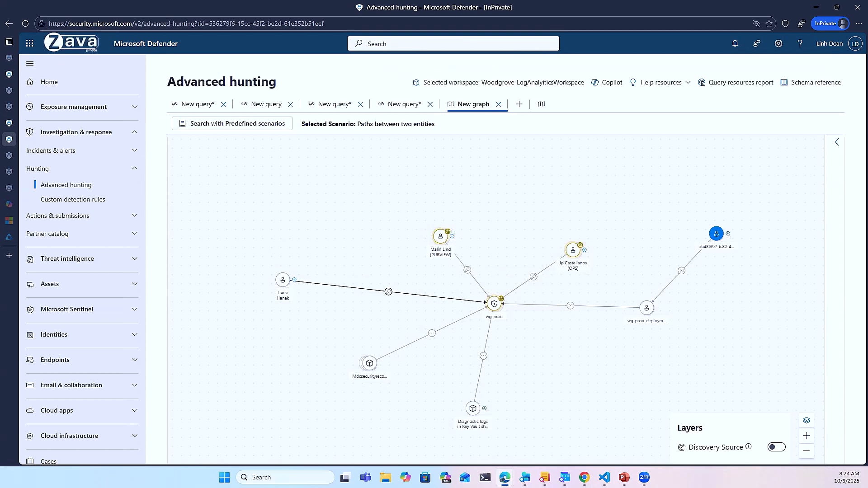Click the Microsoft Defender search field
868x488 pixels.
point(452,43)
